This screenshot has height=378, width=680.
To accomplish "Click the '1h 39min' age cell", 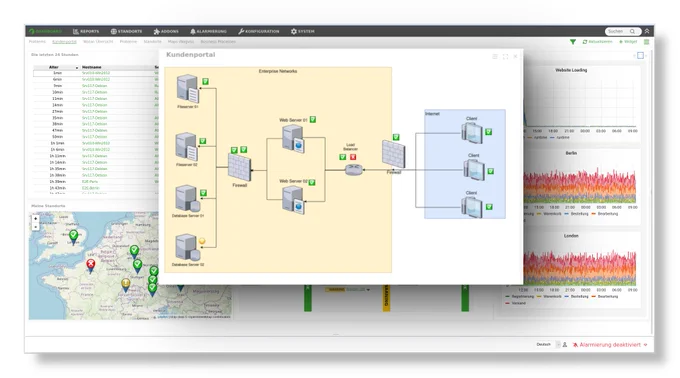I will (x=58, y=182).
